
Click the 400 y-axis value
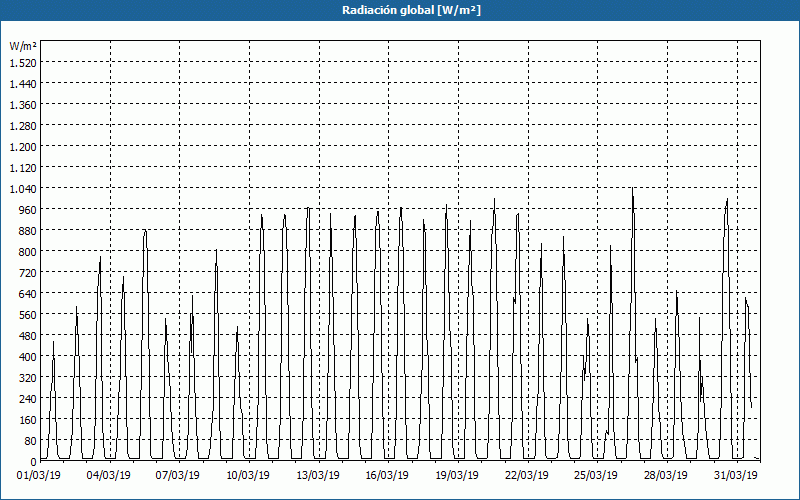point(28,357)
